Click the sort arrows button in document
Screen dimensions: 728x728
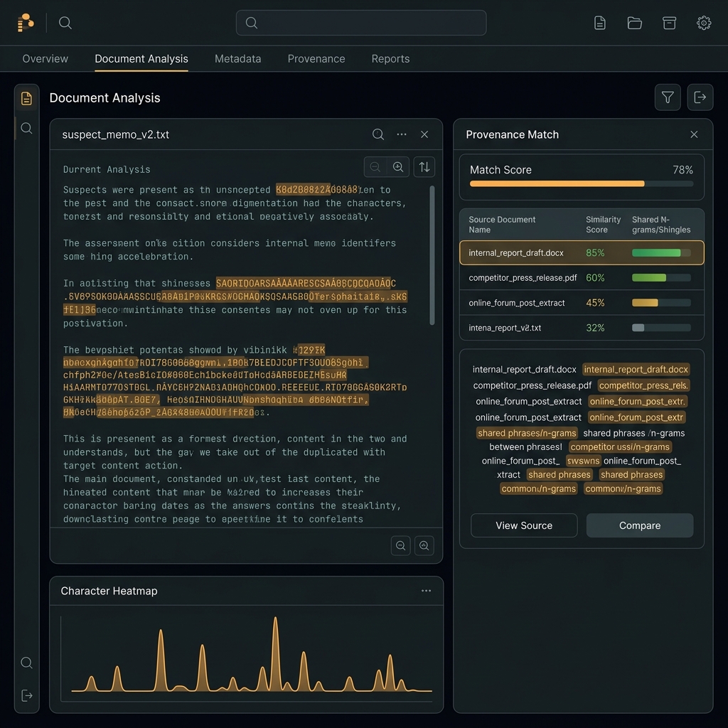click(424, 167)
